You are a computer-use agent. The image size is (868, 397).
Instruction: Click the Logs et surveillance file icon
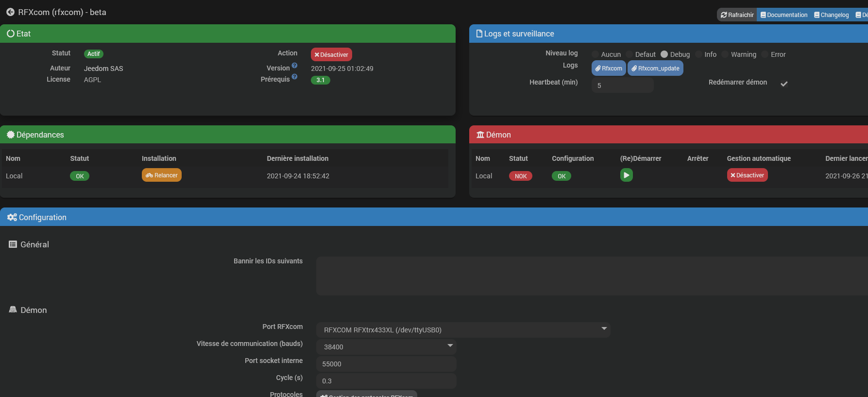click(479, 34)
